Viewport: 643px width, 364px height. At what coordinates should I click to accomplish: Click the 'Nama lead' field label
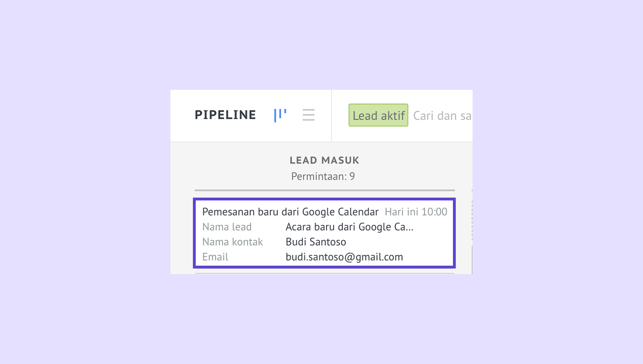click(x=227, y=227)
